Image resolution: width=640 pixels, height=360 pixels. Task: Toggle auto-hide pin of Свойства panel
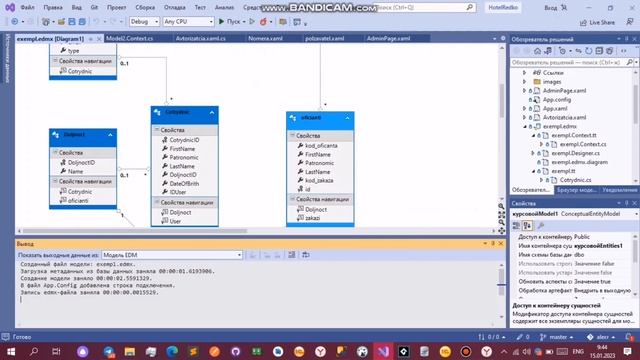[627, 203]
